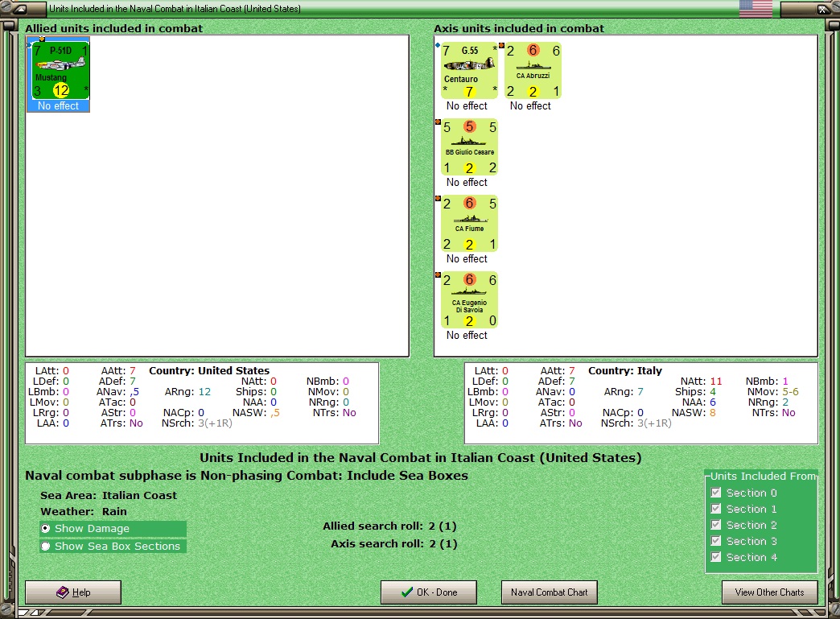Select the CA Fiume cruiser counter
This screenshot has width=840, height=619.
pyautogui.click(x=469, y=224)
